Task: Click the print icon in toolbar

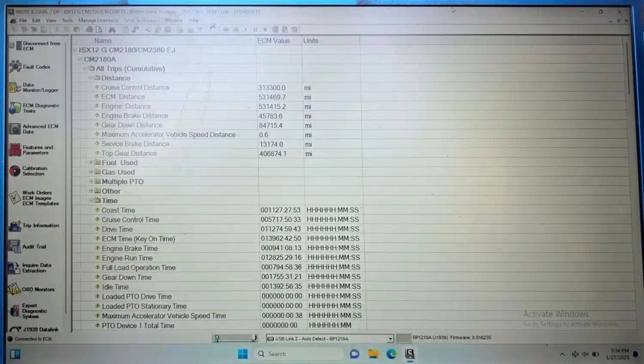Action: pyautogui.click(x=89, y=30)
